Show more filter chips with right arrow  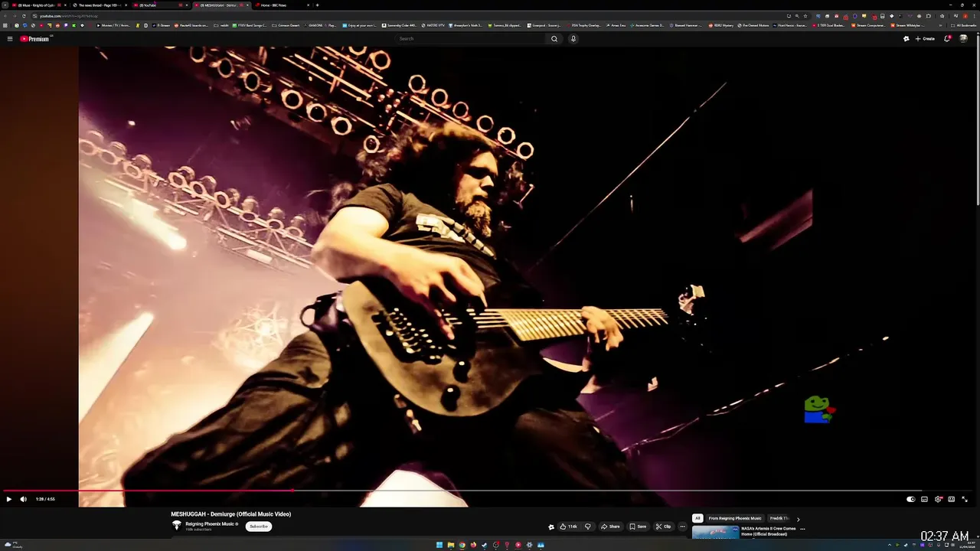click(798, 519)
